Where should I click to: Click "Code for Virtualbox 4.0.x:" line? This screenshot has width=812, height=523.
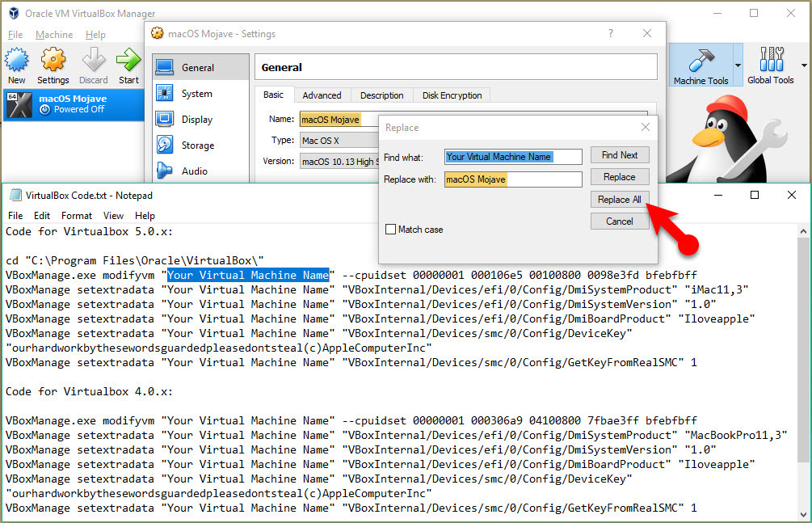89,392
